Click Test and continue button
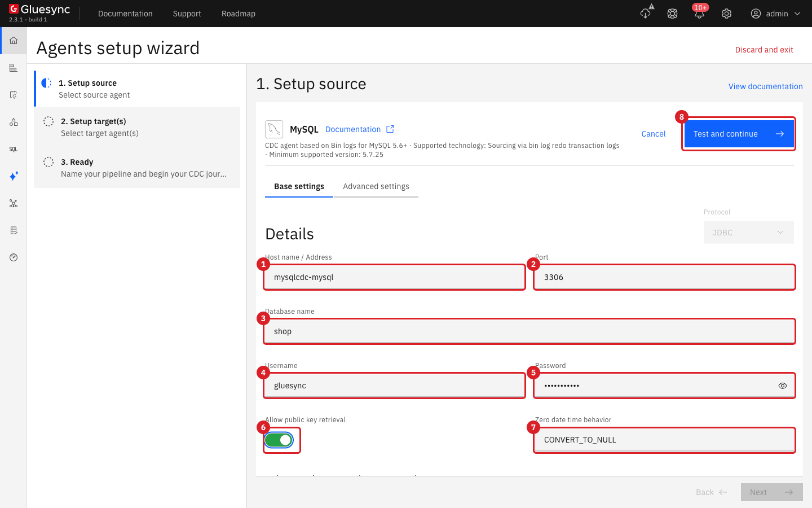812x508 pixels. coord(739,134)
